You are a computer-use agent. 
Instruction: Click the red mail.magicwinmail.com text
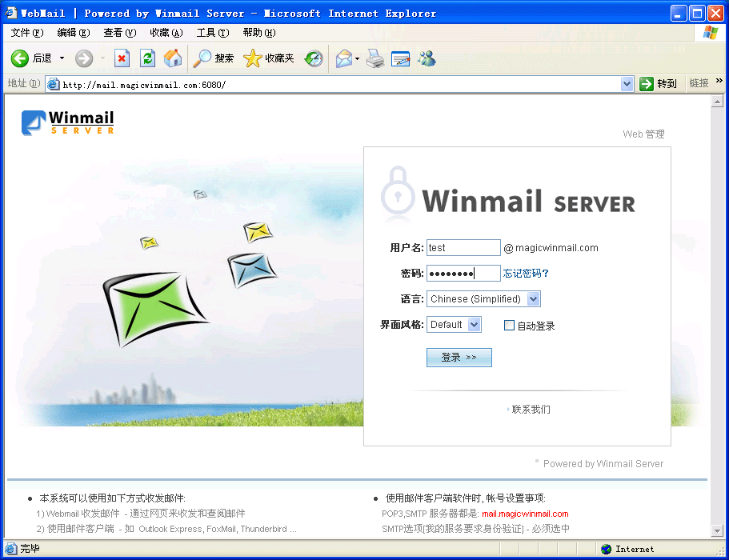coord(525,514)
